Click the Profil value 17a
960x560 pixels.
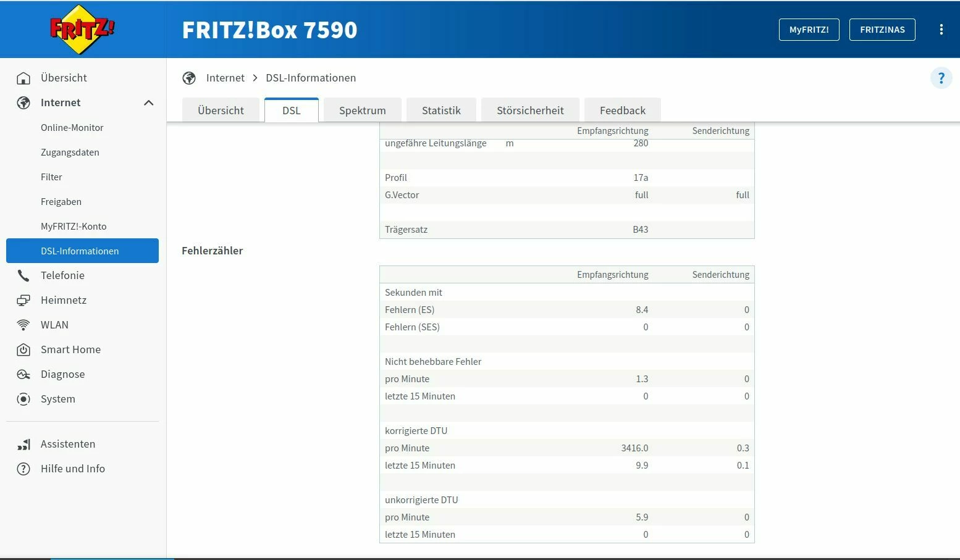tap(641, 178)
